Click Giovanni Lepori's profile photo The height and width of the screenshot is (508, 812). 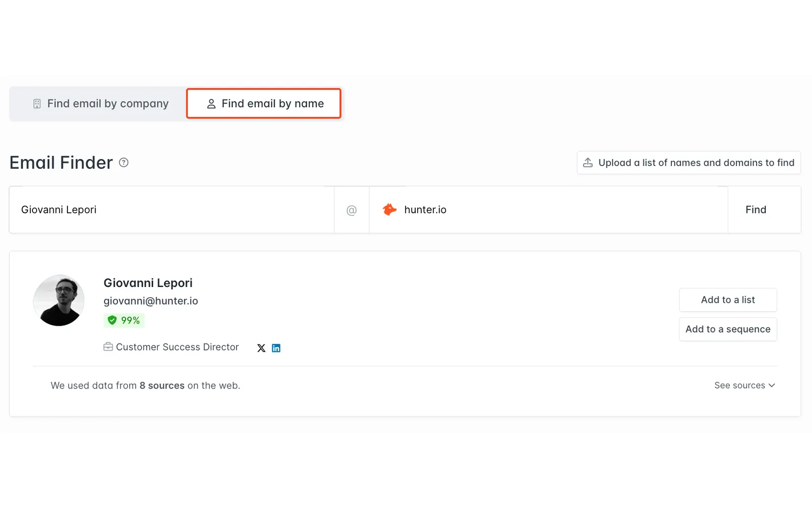(x=59, y=301)
